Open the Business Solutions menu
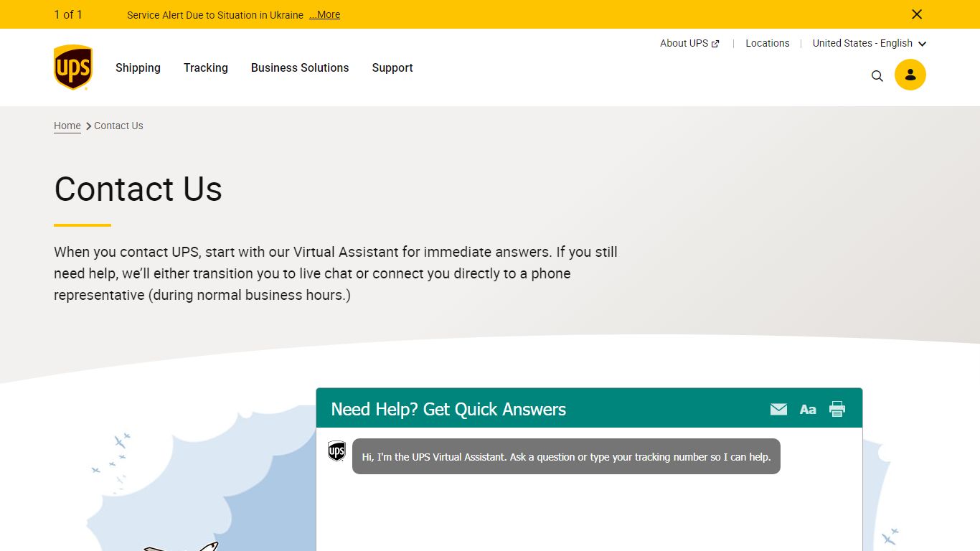Screen dimensions: 980x551 click(300, 67)
